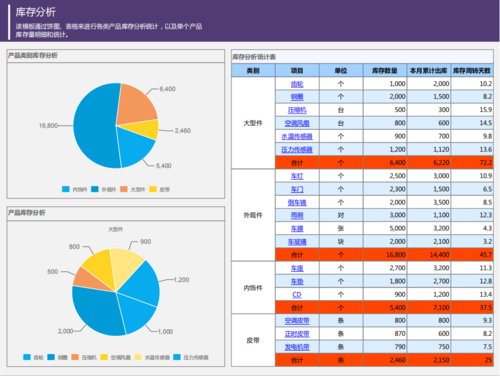Select the yellow 2,460 pie slice
The width and height of the screenshot is (500, 376).
[145, 129]
